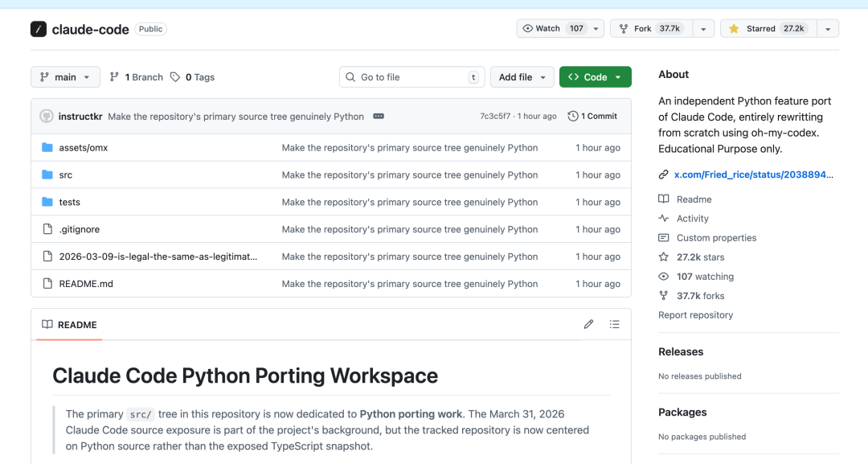The height and width of the screenshot is (464, 868).
Task: Click the README.md row commit message
Action: point(410,284)
